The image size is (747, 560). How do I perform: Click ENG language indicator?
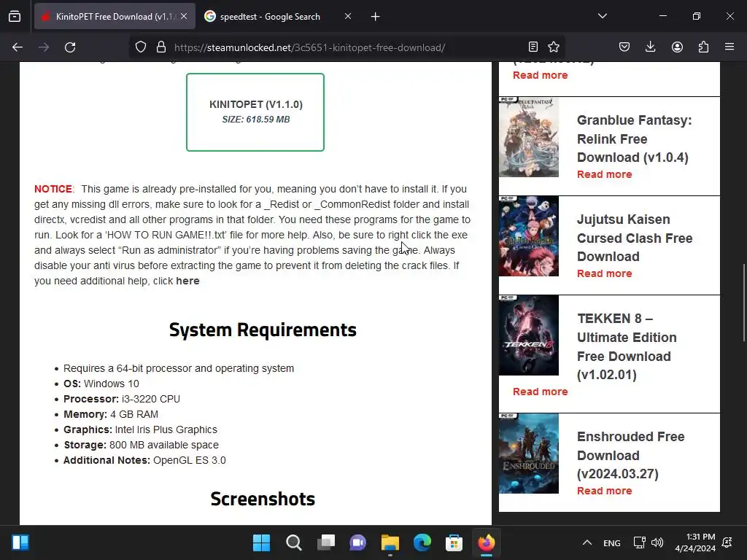pyautogui.click(x=612, y=542)
